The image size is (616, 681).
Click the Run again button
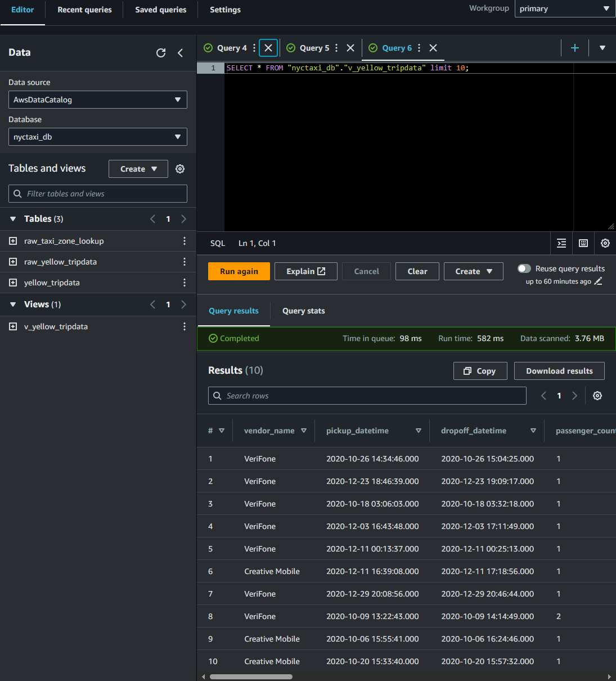[239, 271]
